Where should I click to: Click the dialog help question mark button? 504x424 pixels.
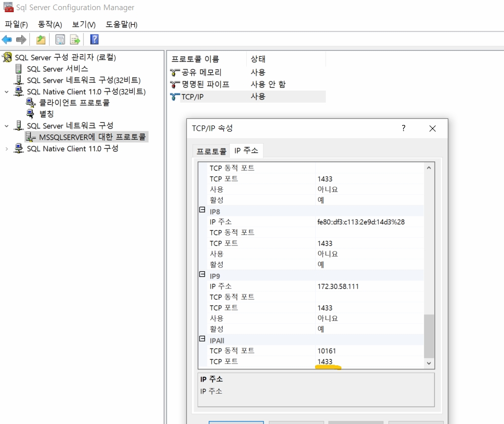pyautogui.click(x=403, y=129)
